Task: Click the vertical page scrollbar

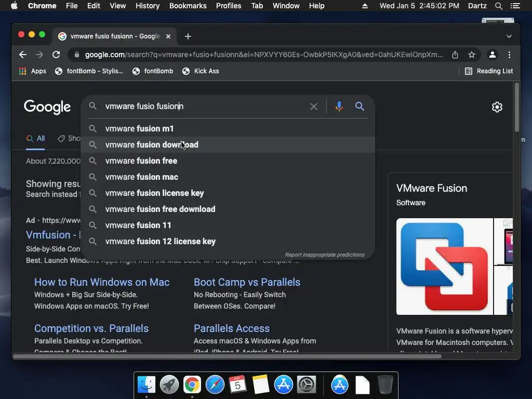Action: [x=517, y=107]
